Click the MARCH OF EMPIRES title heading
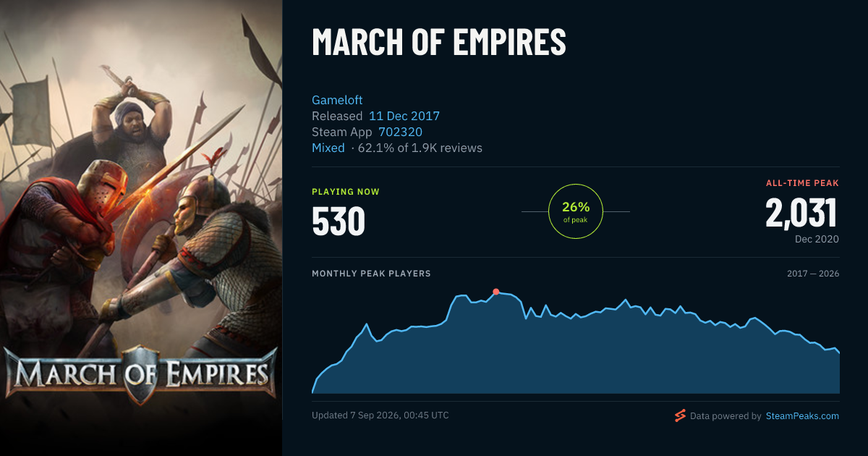Viewport: 868px width, 456px height. point(439,43)
